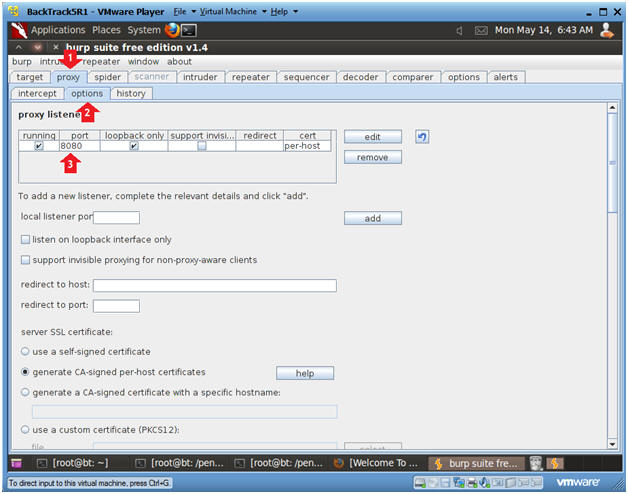Image resolution: width=628 pixels, height=494 pixels.
Task: Open the Applications menu
Action: (58, 30)
